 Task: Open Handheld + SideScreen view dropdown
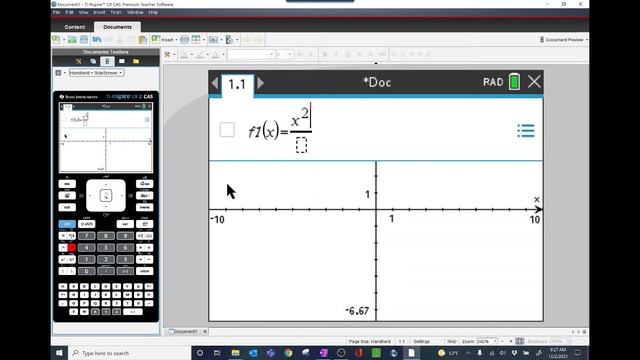[96, 73]
